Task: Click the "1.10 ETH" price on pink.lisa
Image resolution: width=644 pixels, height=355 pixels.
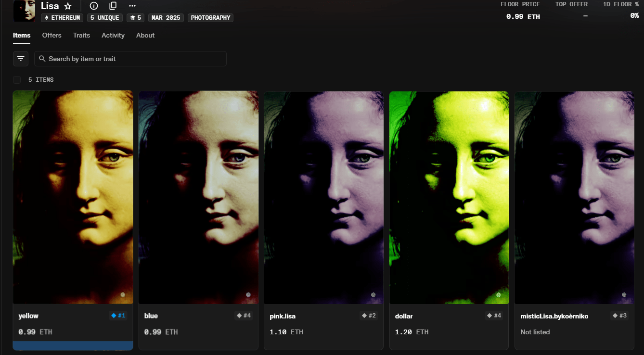Action: 286,332
